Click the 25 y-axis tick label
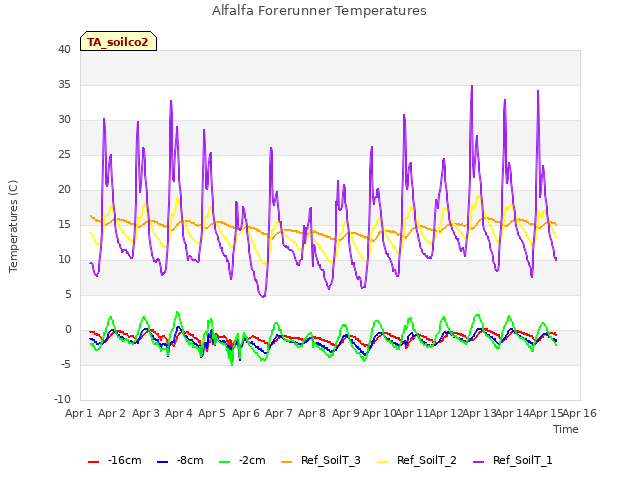Viewport: 640px width, 480px height. click(64, 155)
